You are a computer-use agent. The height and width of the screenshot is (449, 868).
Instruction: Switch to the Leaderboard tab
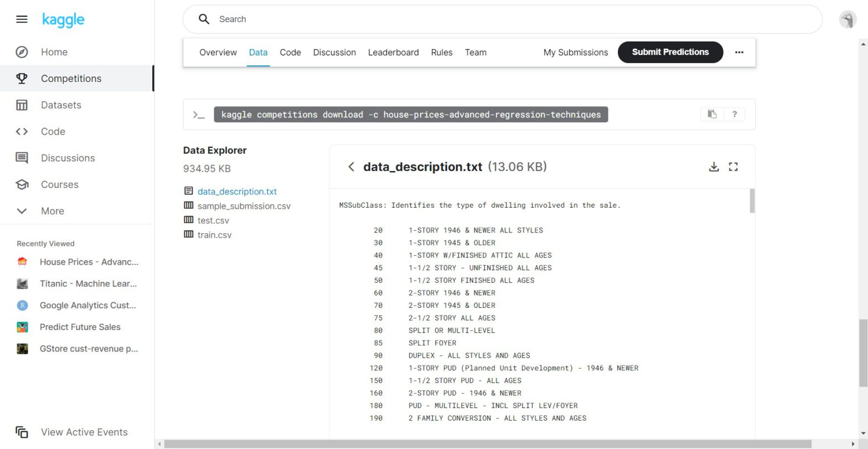[393, 52]
